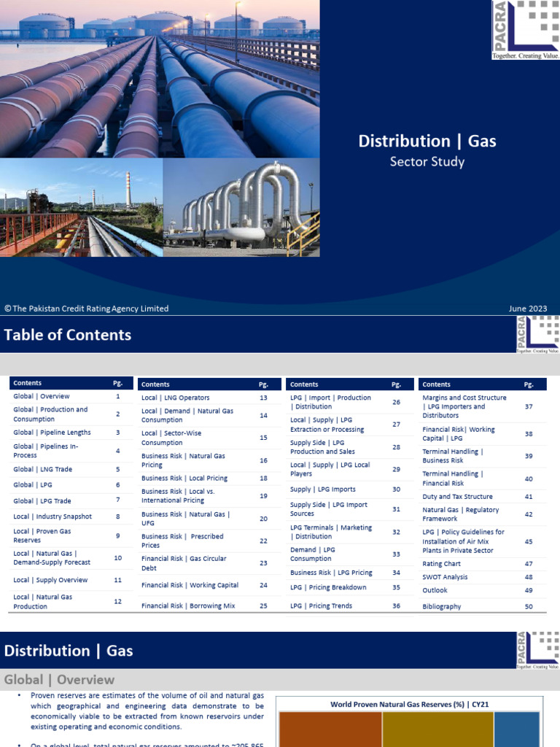
Task: Click the orange block in reserves chart
Action: [330, 729]
